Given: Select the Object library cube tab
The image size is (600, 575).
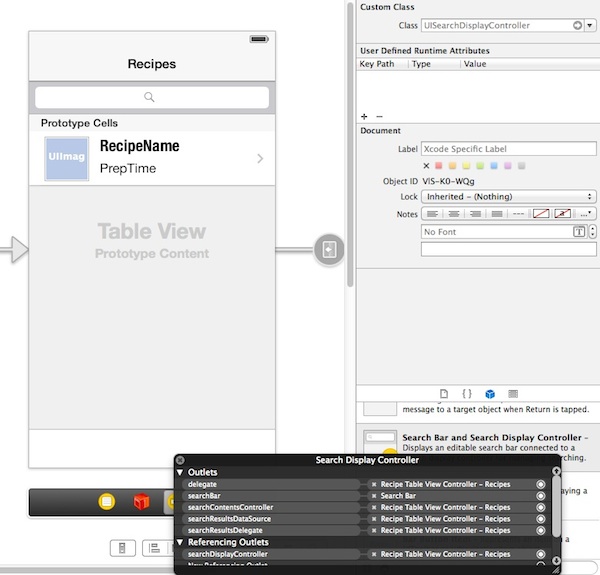Looking at the screenshot, I should click(x=490, y=394).
